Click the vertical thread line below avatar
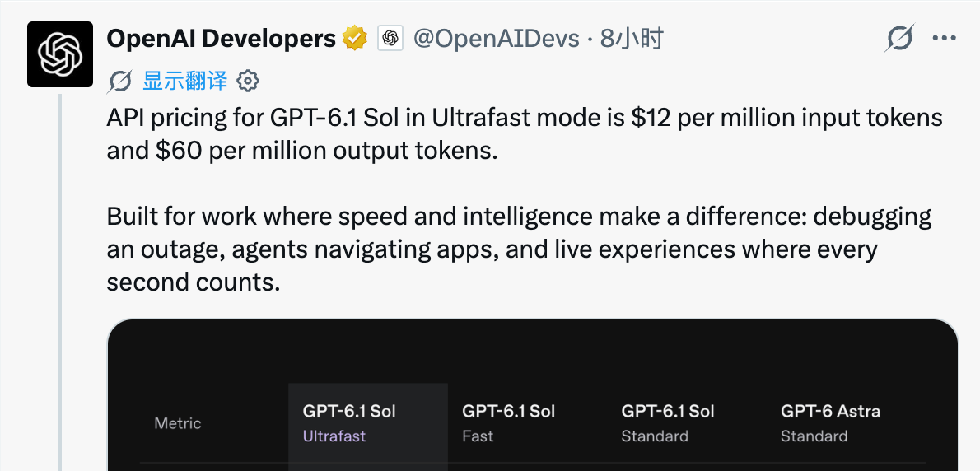The width and height of the screenshot is (980, 471). [x=60, y=282]
